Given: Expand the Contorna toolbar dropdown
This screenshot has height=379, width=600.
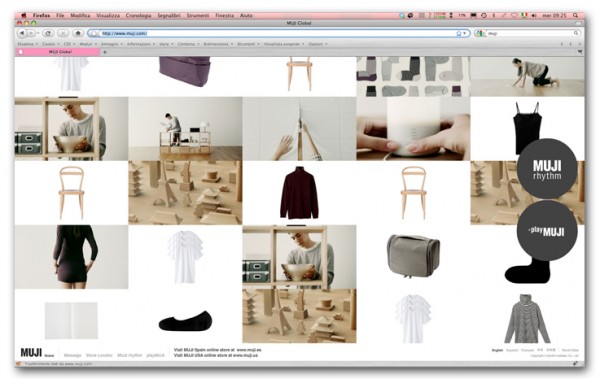Looking at the screenshot, I should click(188, 44).
